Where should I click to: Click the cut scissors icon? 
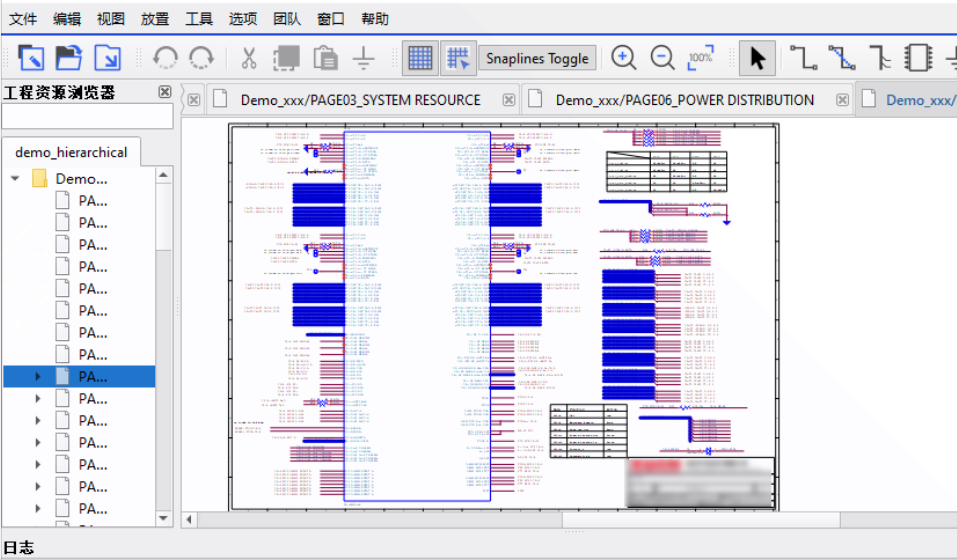(249, 58)
